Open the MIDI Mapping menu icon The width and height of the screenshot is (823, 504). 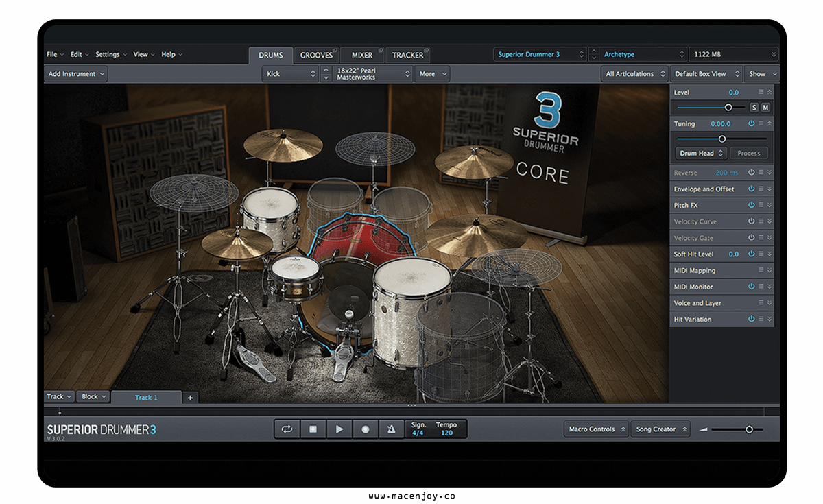[x=761, y=270]
